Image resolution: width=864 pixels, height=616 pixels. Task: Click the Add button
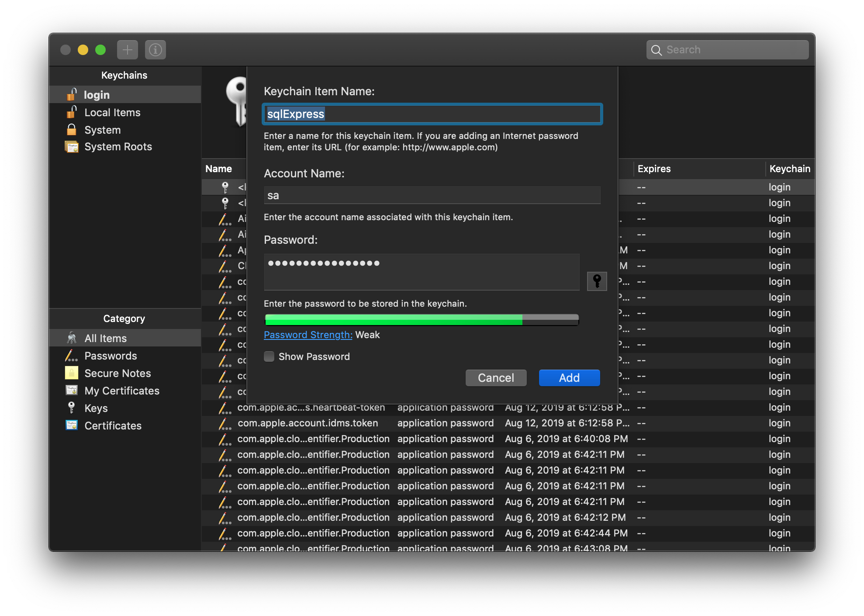tap(569, 377)
